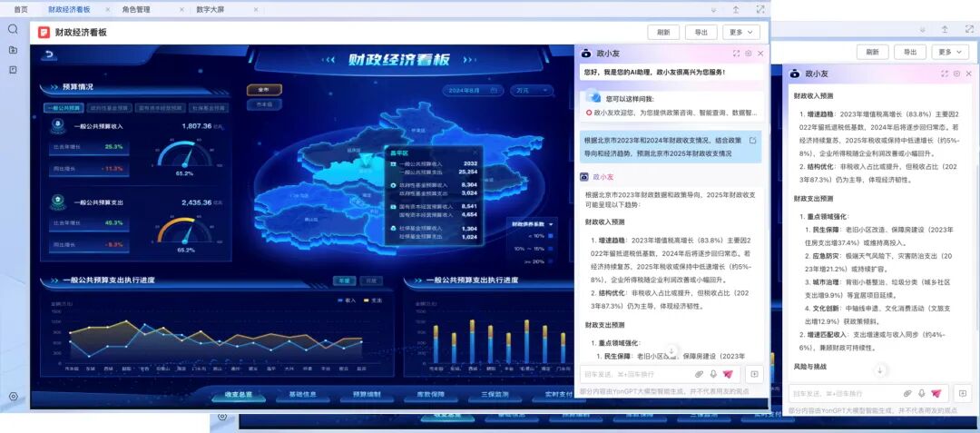Open settings gear at sidebar bottom

coord(13,396)
